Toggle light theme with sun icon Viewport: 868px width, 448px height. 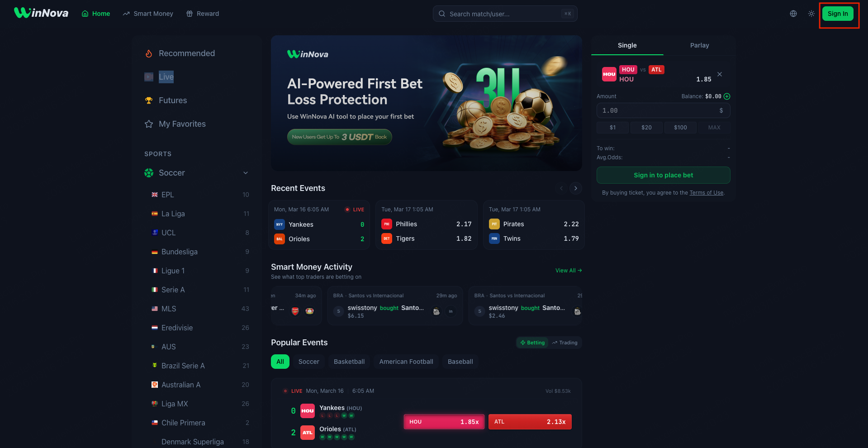(x=811, y=14)
